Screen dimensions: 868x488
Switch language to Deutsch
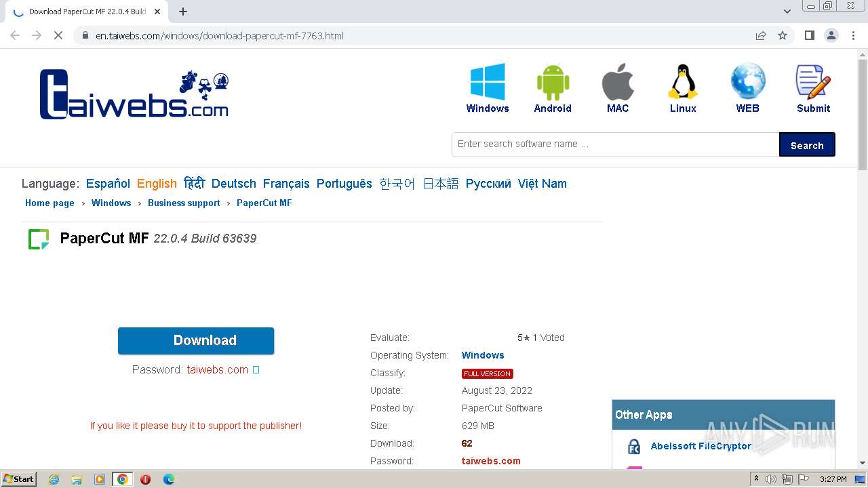click(x=234, y=184)
